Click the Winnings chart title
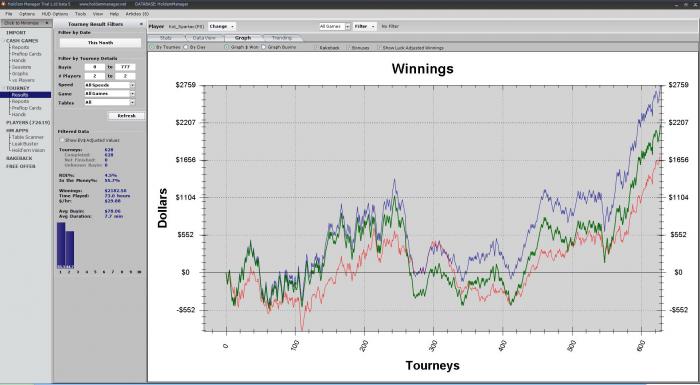The width and height of the screenshot is (700, 385). pyautogui.click(x=422, y=69)
